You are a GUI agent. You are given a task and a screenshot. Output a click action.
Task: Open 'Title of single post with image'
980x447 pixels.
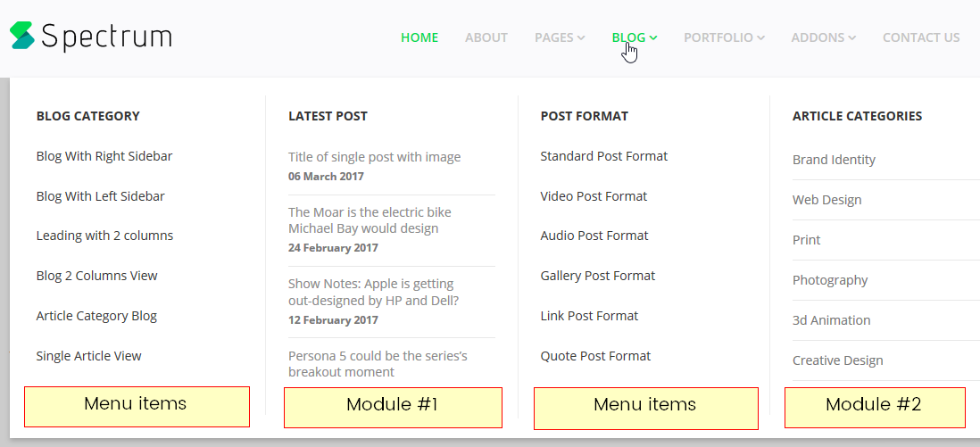[x=374, y=157]
